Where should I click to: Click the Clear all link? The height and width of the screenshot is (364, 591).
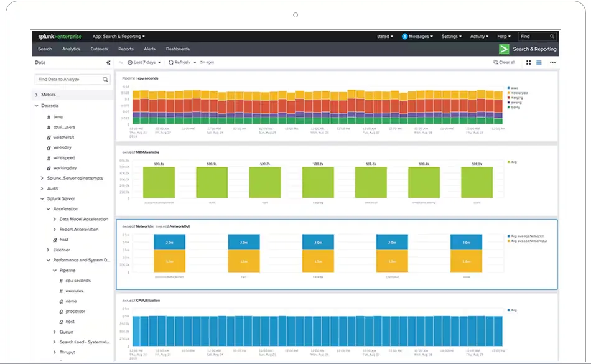point(503,62)
